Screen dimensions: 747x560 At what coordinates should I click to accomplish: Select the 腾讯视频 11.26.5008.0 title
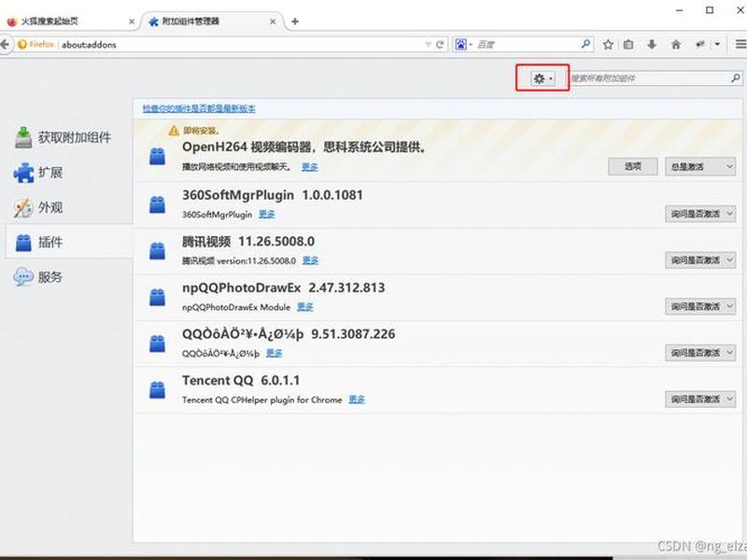(248, 242)
